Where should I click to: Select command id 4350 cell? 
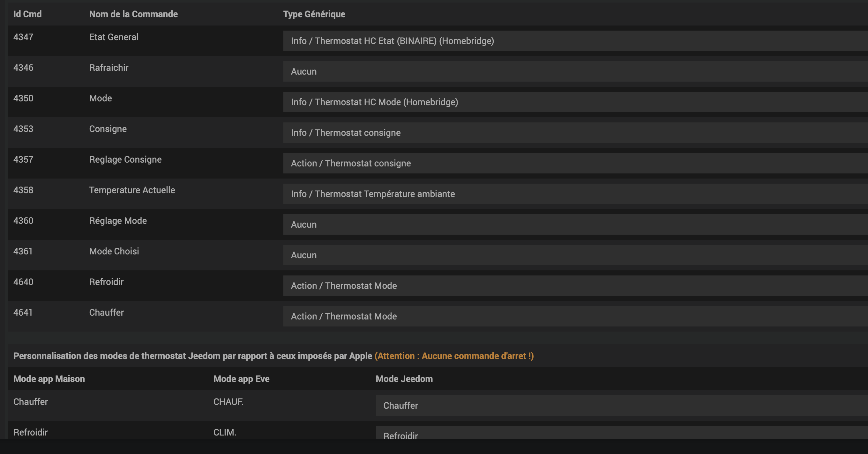23,98
